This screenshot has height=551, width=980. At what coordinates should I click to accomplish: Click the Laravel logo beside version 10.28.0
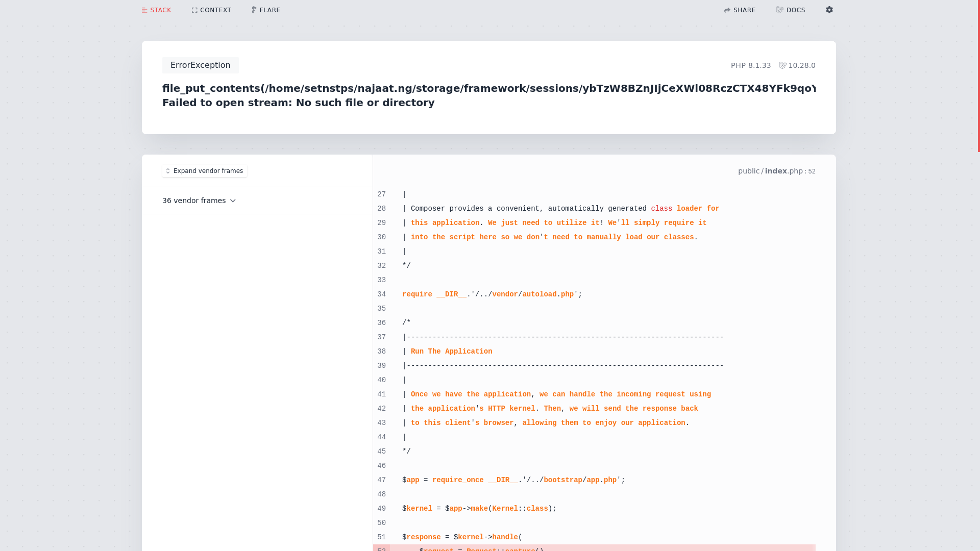tap(782, 65)
